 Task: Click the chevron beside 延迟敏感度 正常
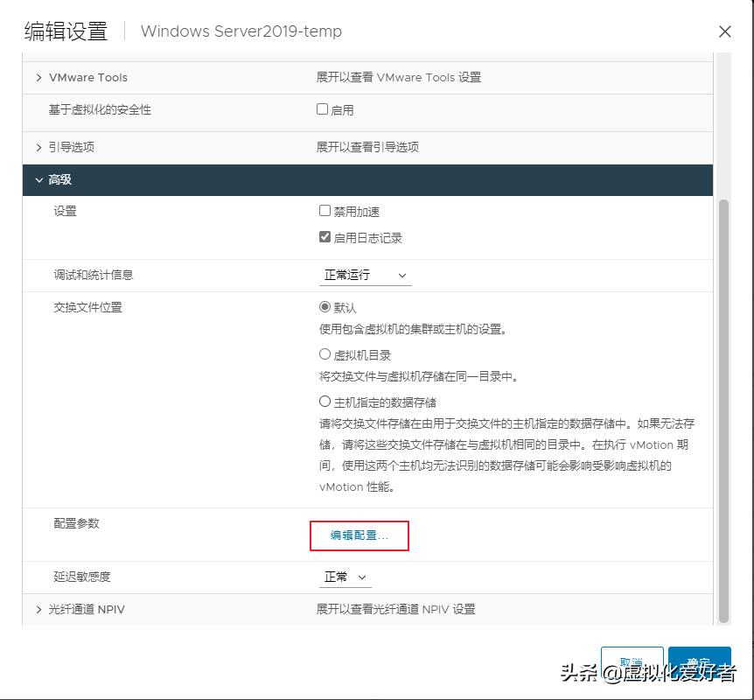[x=363, y=577]
